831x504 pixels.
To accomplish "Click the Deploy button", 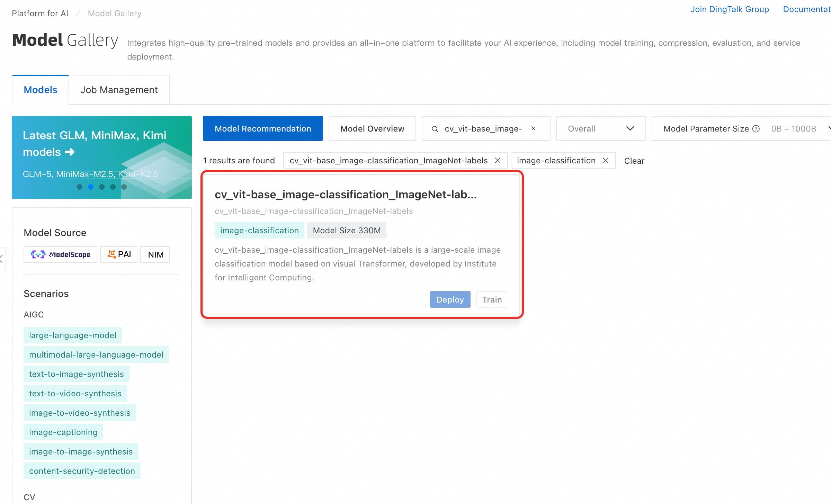I will pyautogui.click(x=450, y=299).
